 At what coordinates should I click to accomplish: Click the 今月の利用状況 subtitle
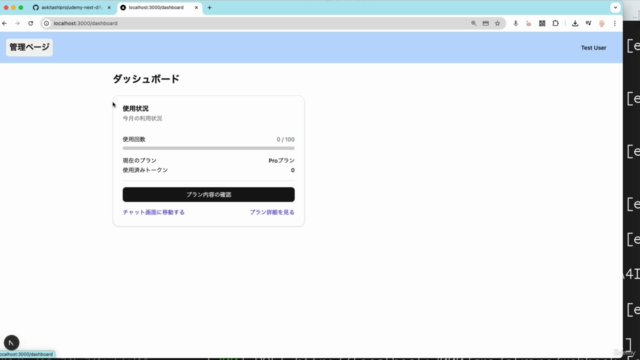pyautogui.click(x=142, y=118)
